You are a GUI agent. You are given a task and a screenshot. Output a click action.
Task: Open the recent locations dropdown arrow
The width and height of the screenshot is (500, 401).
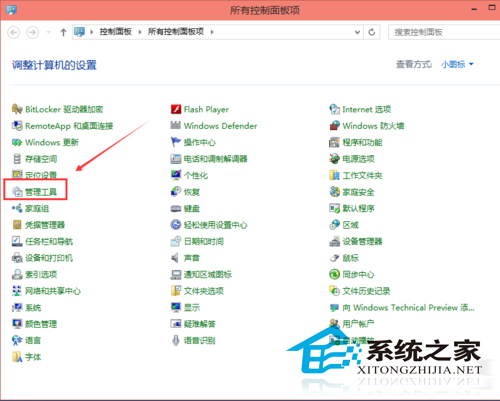(x=49, y=32)
